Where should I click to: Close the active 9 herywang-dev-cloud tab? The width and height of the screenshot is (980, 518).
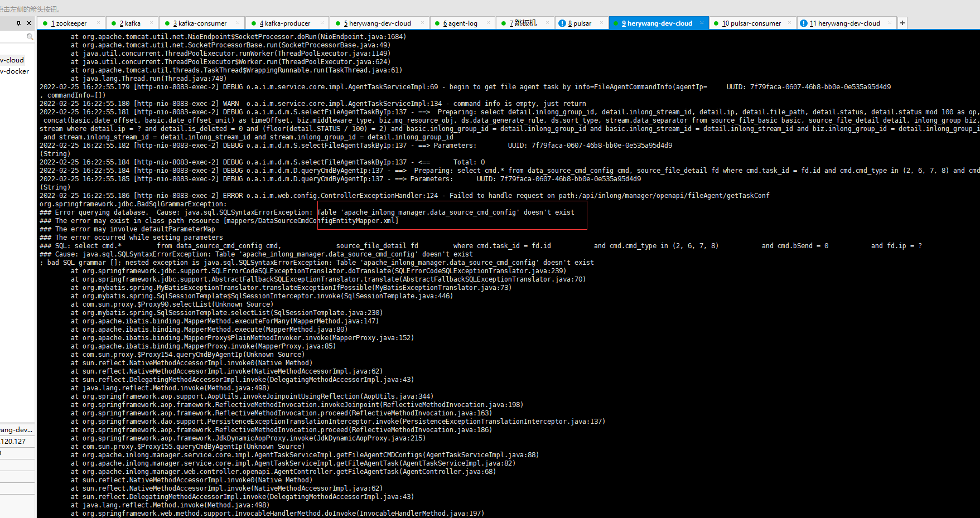(702, 23)
